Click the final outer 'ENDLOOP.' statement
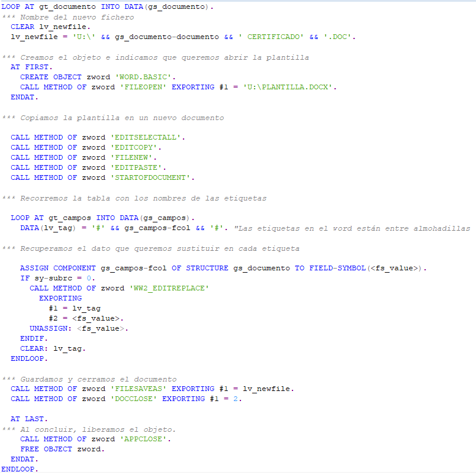476x475 pixels. tap(20, 469)
